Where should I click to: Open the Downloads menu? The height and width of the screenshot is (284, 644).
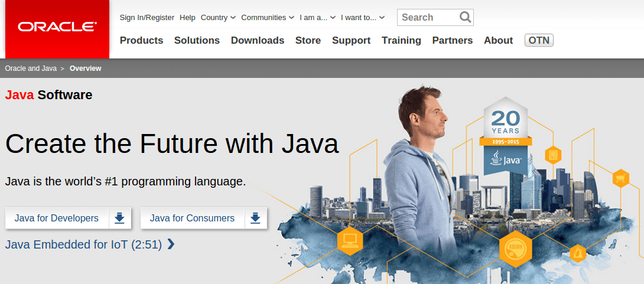(258, 40)
